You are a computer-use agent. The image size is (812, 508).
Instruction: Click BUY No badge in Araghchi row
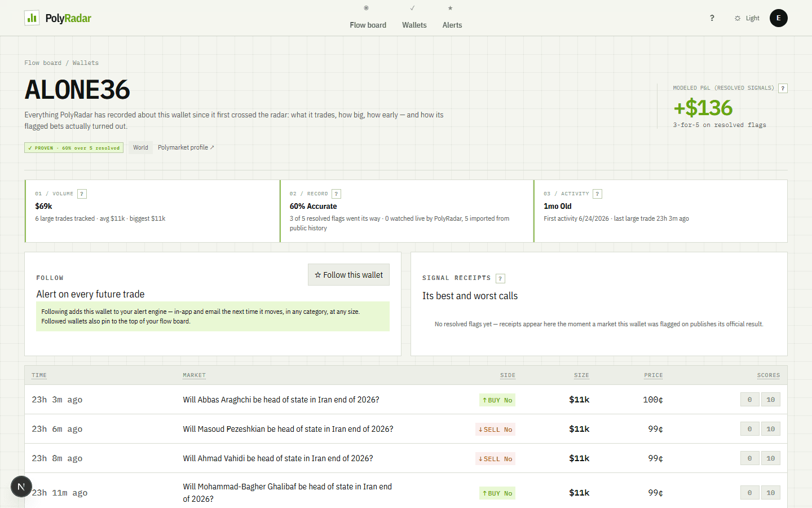click(x=497, y=400)
